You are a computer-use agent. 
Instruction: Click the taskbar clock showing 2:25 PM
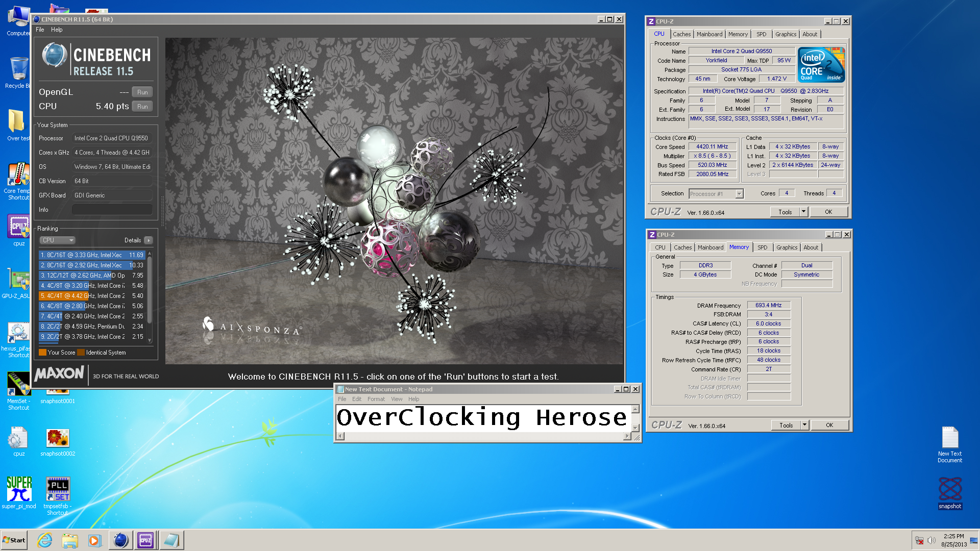point(953,540)
